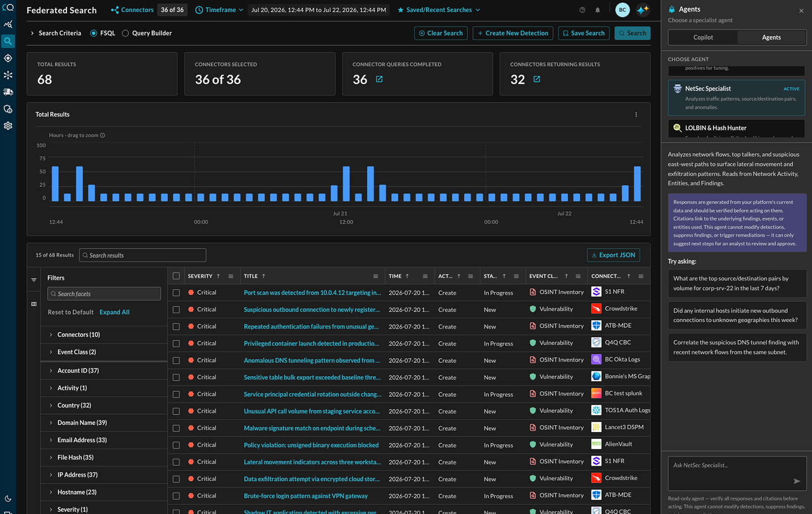Choose the top source/destination pairs suggestion
This screenshot has height=514, width=812.
737,283
